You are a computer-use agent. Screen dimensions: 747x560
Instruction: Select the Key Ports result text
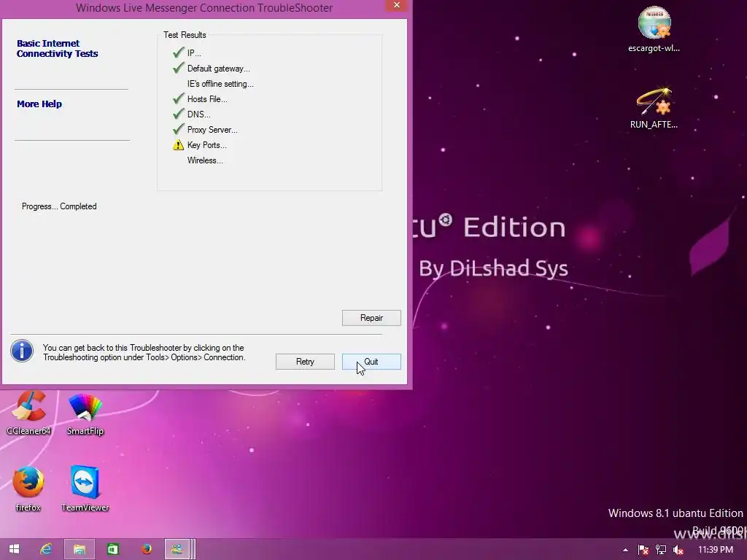pos(206,145)
